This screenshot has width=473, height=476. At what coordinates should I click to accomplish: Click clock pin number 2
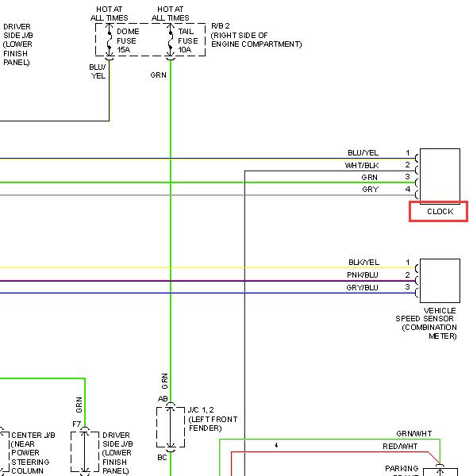pyautogui.click(x=407, y=165)
